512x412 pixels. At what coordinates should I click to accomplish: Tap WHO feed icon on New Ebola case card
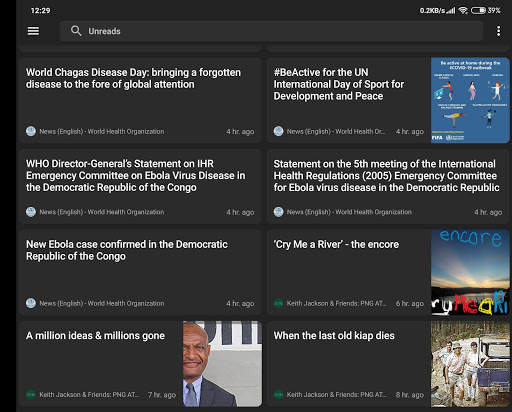pos(31,303)
